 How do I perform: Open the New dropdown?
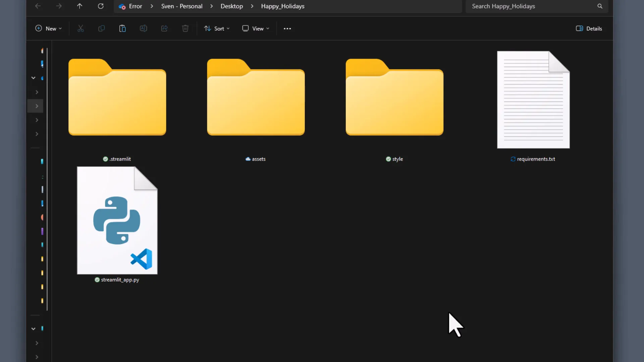pos(48,28)
